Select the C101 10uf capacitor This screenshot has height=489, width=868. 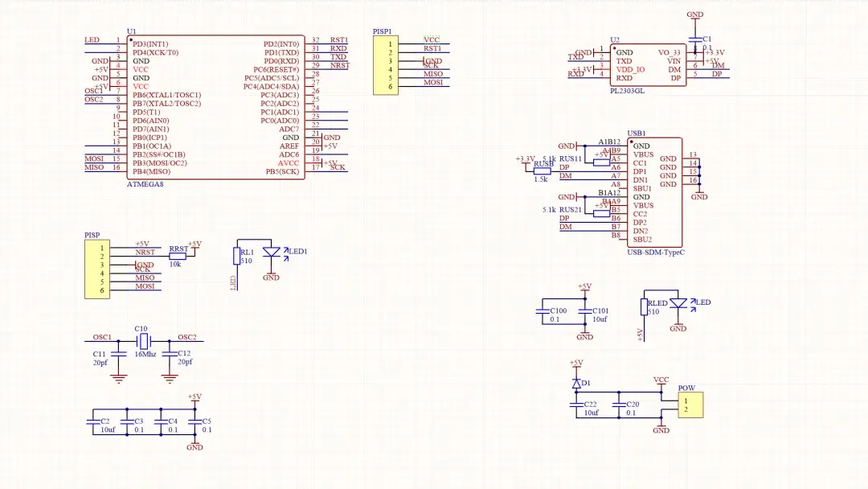coord(585,312)
